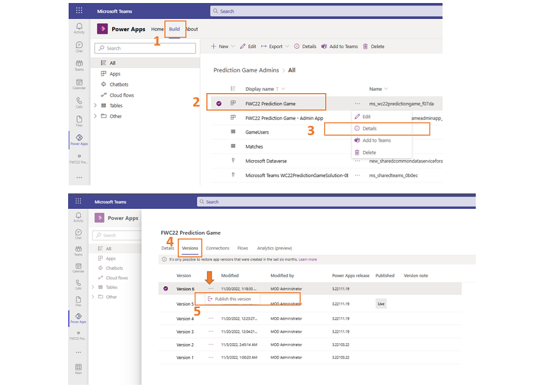Select FWC22 Prediction Game - Admin App row

click(x=284, y=118)
